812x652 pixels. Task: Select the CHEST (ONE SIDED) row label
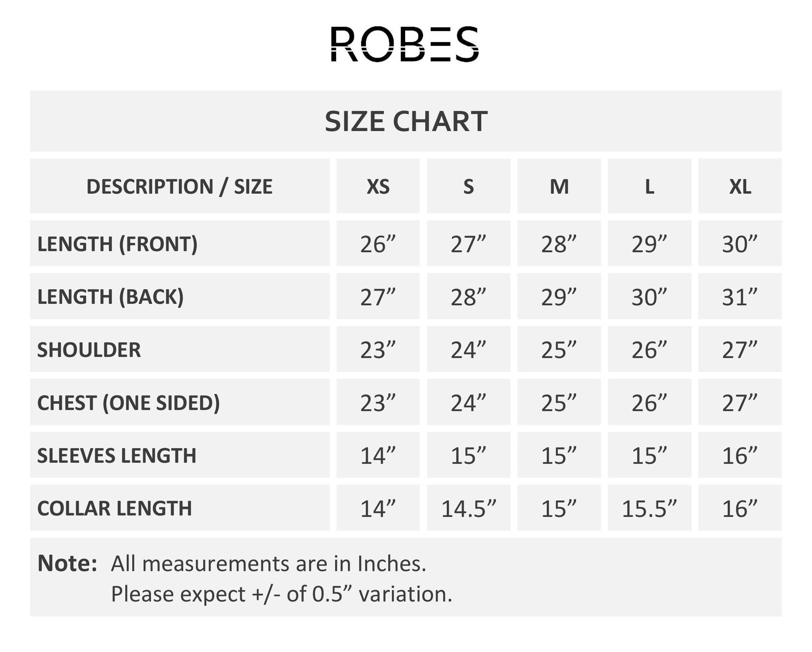click(129, 402)
